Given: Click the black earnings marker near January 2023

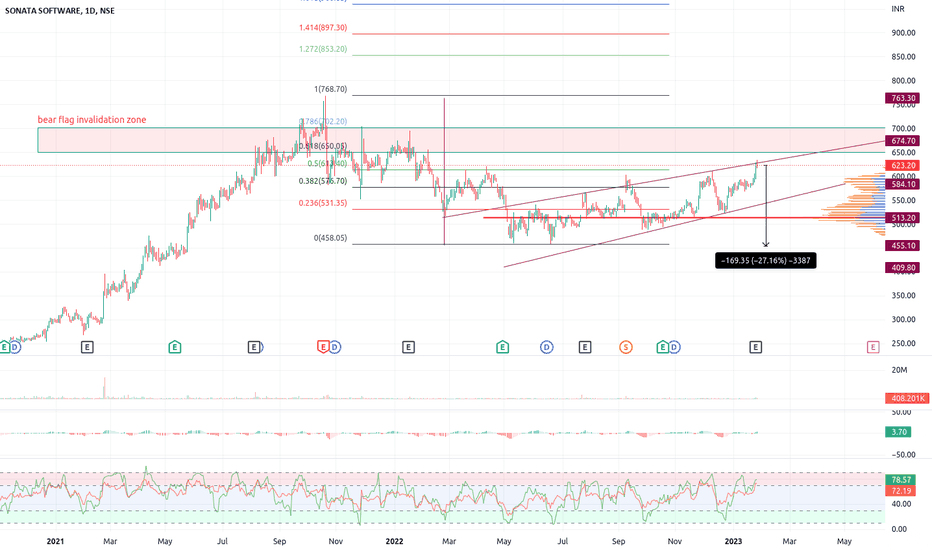Looking at the screenshot, I should pyautogui.click(x=755, y=347).
